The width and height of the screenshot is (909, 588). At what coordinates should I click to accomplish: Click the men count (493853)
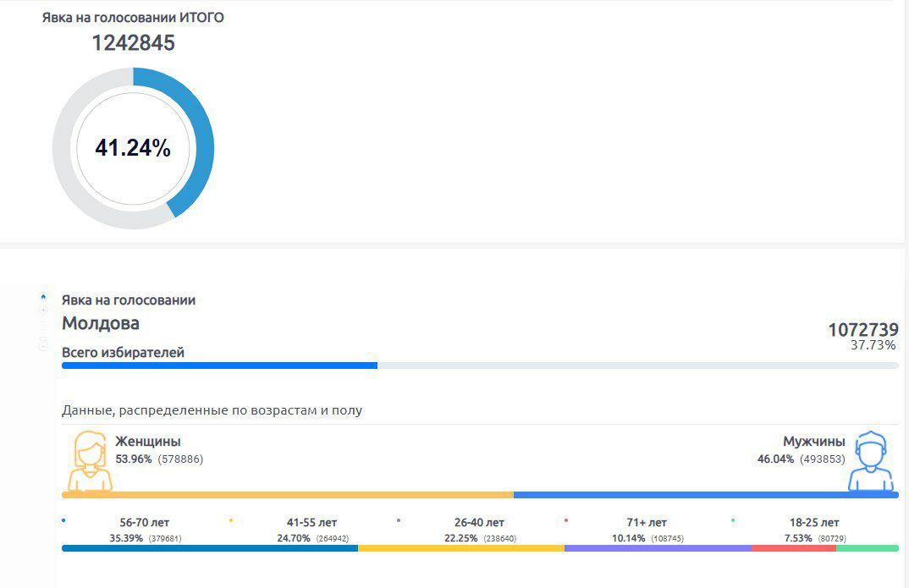[823, 459]
